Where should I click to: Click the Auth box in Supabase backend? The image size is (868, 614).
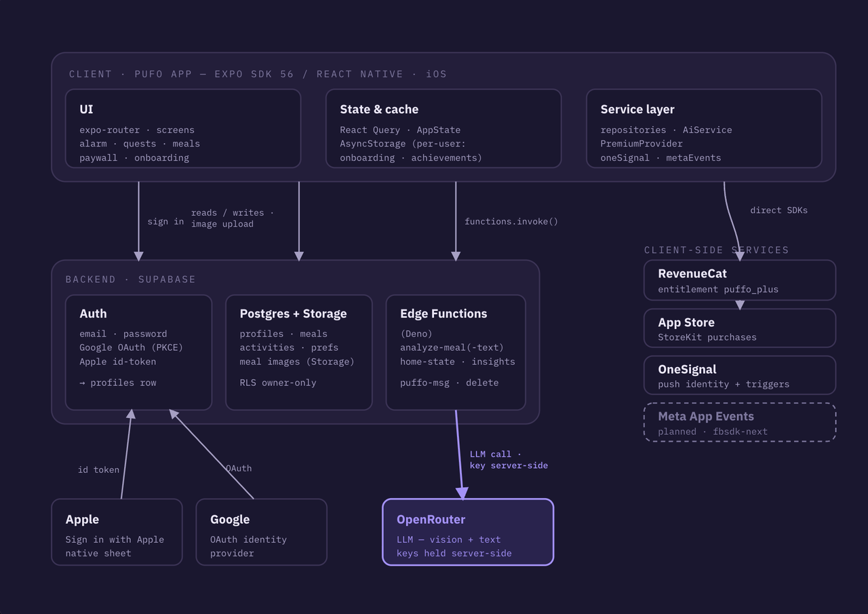(138, 352)
